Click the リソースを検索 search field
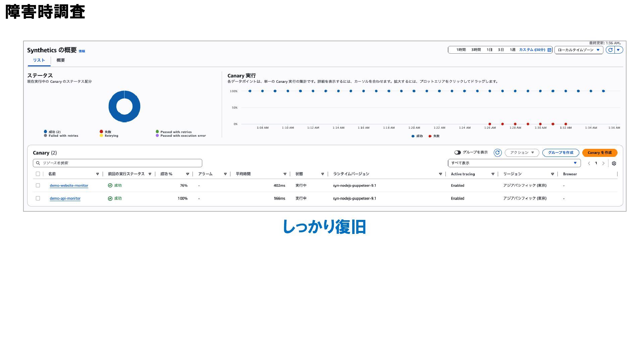This screenshot has width=644, height=362. 117,163
